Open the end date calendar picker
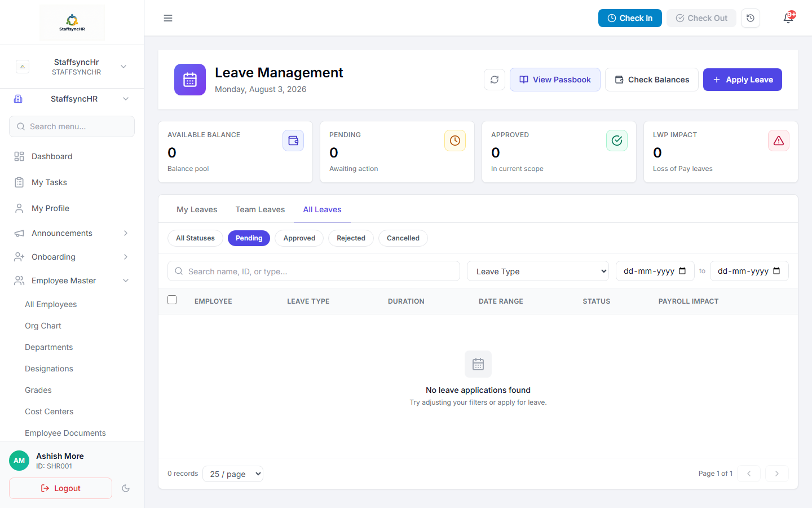The image size is (812, 508). pyautogui.click(x=776, y=271)
